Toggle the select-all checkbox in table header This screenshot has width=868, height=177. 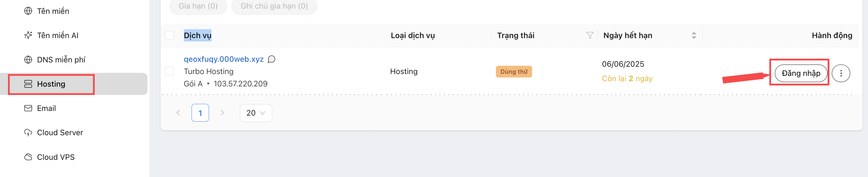[x=169, y=35]
